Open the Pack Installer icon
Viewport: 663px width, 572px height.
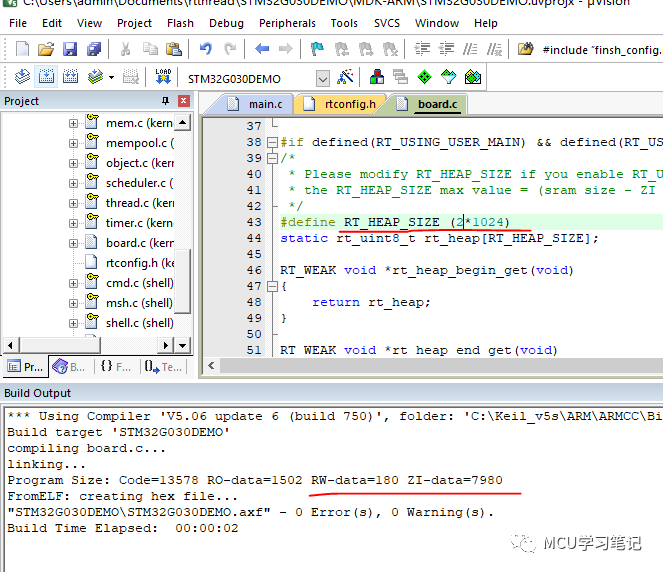pos(473,77)
